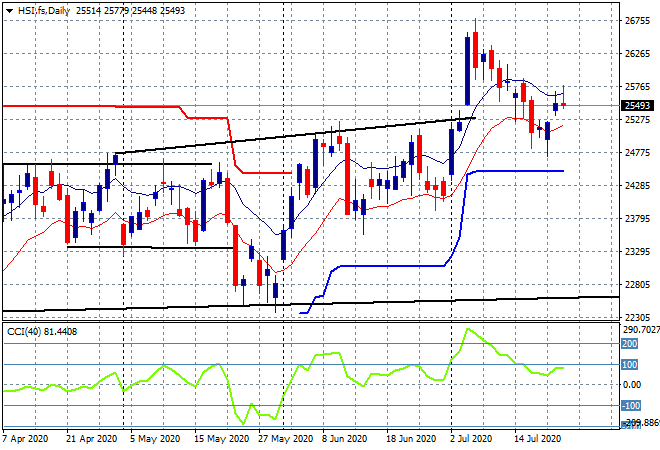This screenshot has height=450, width=660.
Task: Click the HSI,fs,Daily symbol title
Action: coord(44,11)
